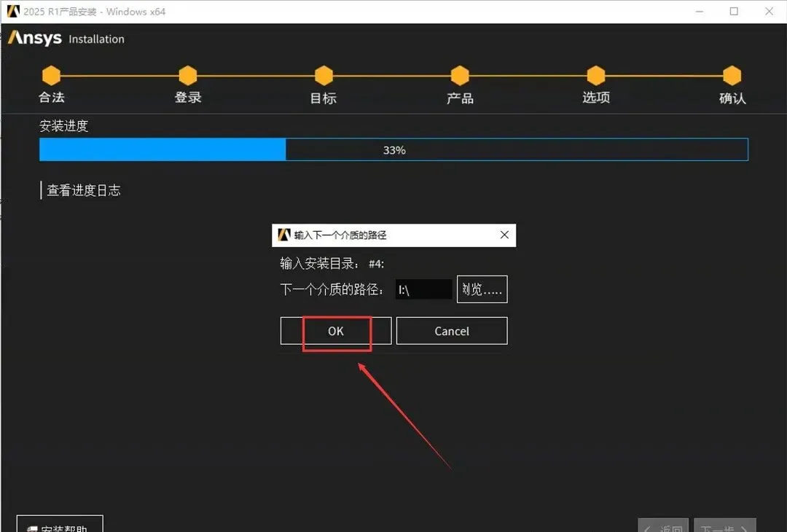Select the 选项 step hexagon
This screenshot has height=532, width=787.
(596, 76)
